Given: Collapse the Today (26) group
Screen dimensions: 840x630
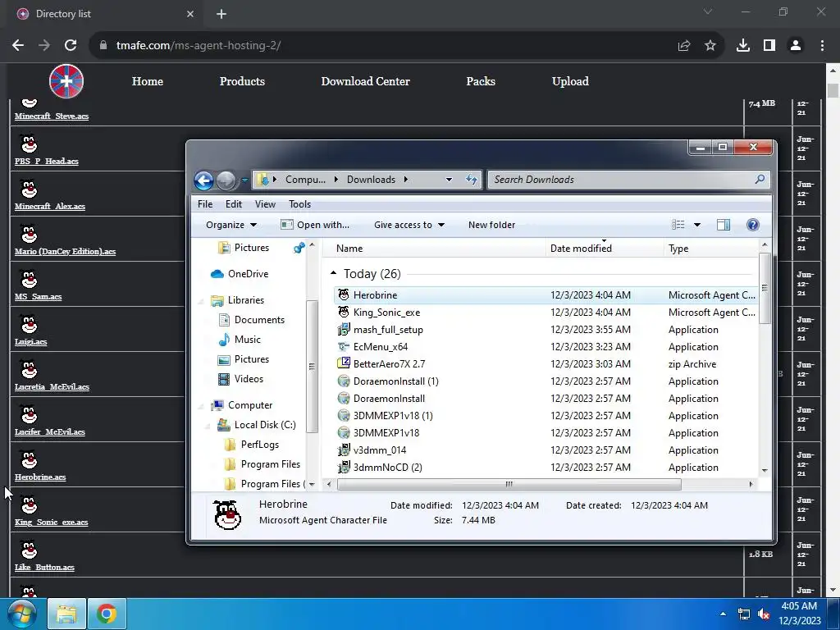Looking at the screenshot, I should tap(334, 273).
